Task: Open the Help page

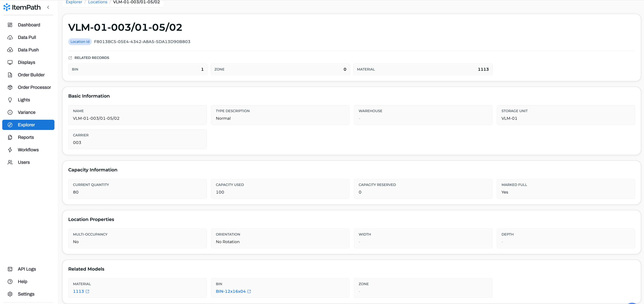Action: (x=28, y=281)
